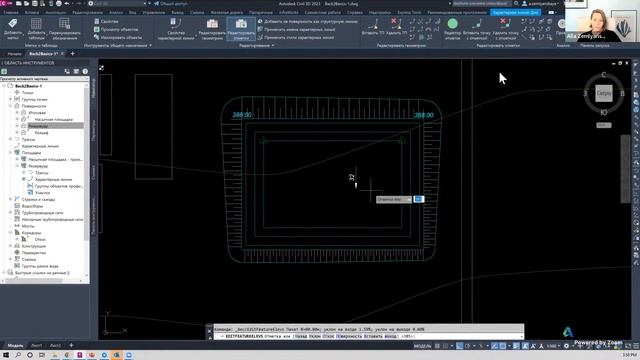This screenshot has width=640, height=360.
Task: Click Просмотр объектов button
Action: tap(116, 29)
